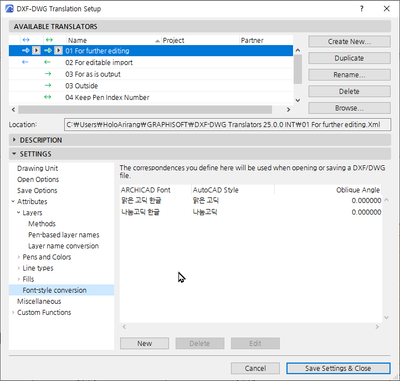Open Miscellaneous settings

pyautogui.click(x=39, y=301)
